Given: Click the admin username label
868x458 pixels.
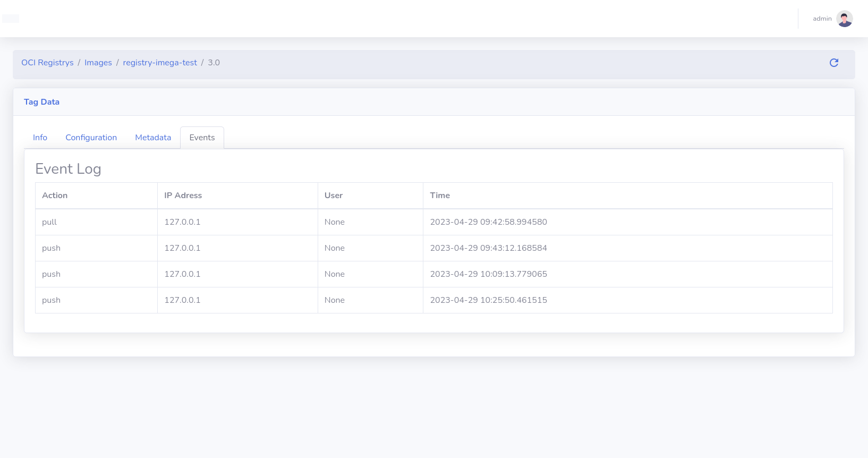Looking at the screenshot, I should coord(822,19).
